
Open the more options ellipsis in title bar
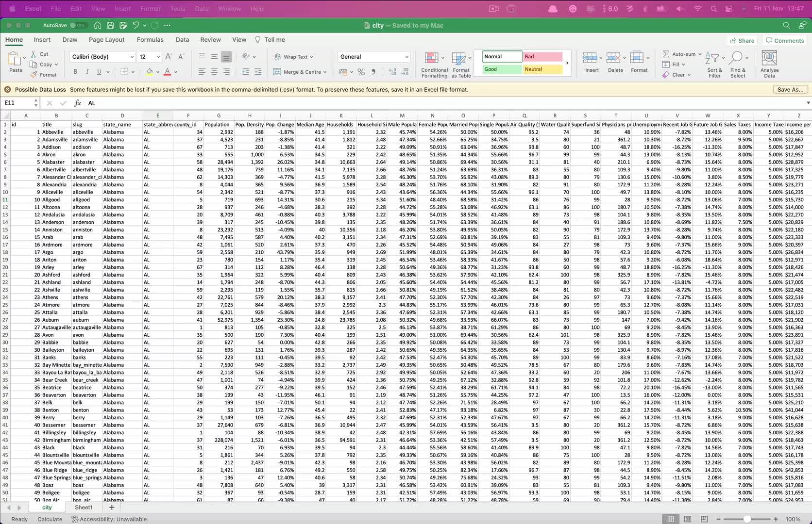[167, 25]
